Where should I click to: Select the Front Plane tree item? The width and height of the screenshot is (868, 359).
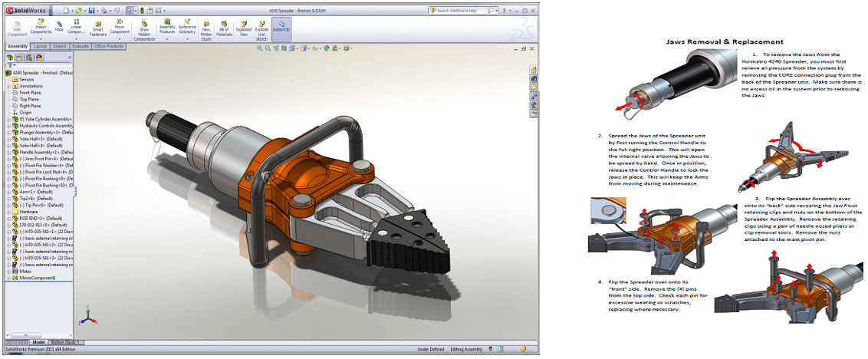click(27, 93)
